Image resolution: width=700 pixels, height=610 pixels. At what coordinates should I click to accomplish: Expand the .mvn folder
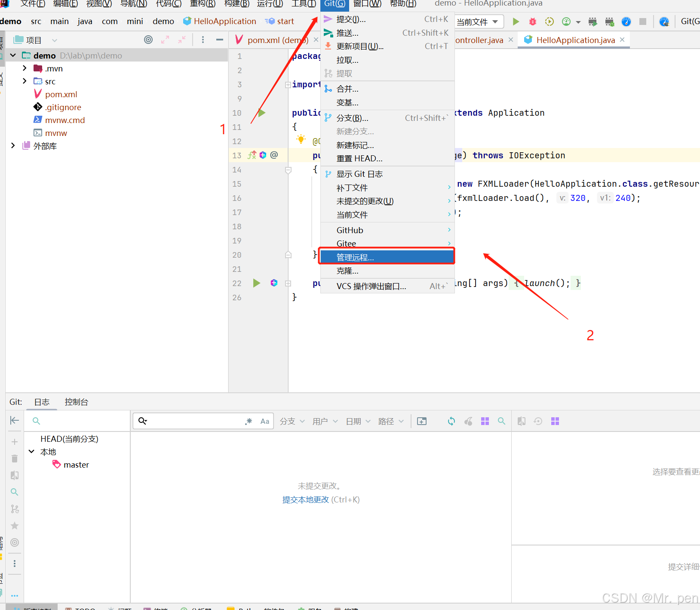point(25,68)
